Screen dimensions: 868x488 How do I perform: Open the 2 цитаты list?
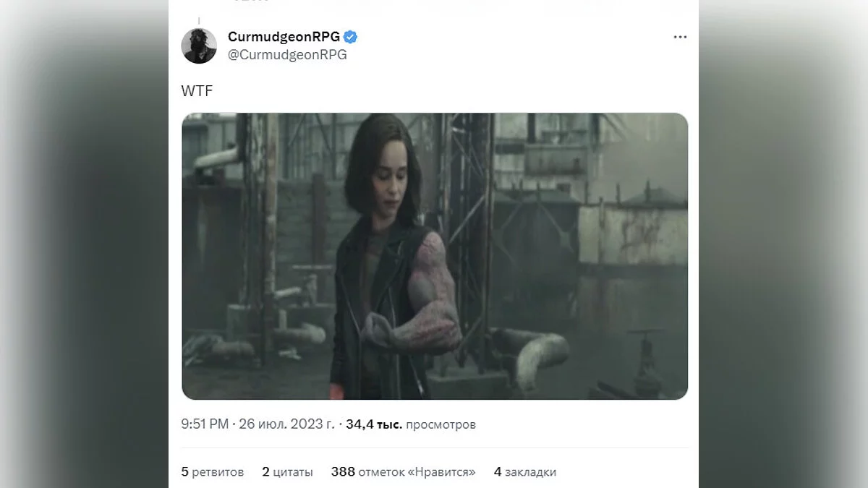pos(287,471)
